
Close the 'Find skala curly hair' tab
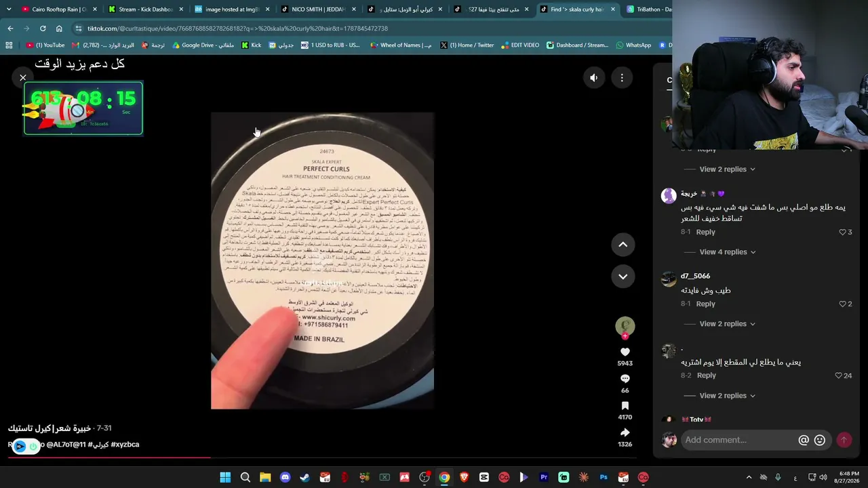coord(613,9)
